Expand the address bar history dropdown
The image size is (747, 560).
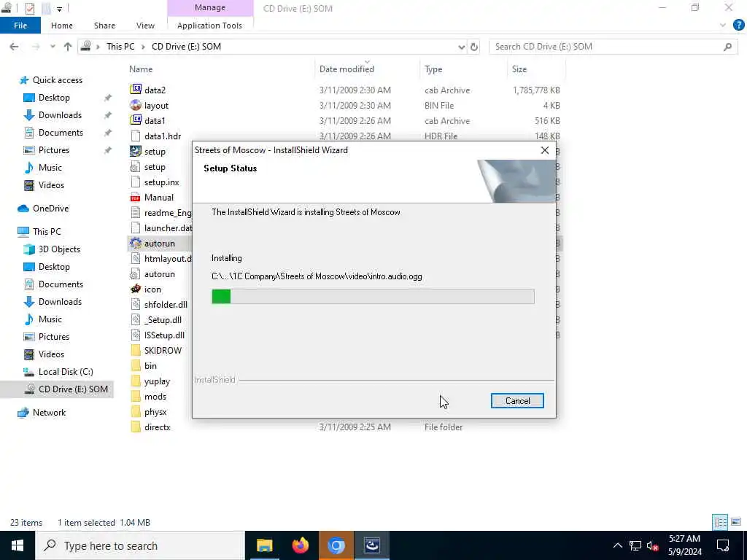coord(461,47)
